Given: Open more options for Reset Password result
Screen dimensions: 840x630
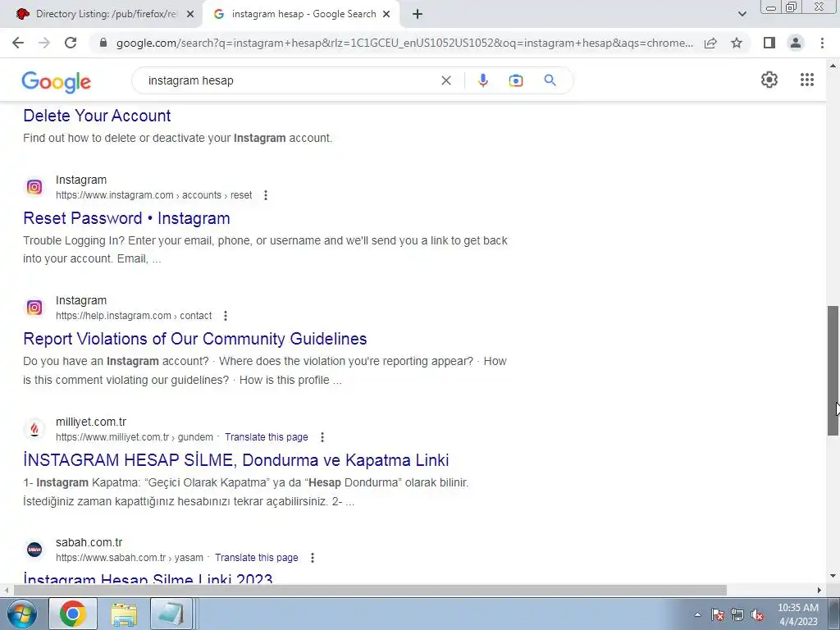Looking at the screenshot, I should coord(266,195).
